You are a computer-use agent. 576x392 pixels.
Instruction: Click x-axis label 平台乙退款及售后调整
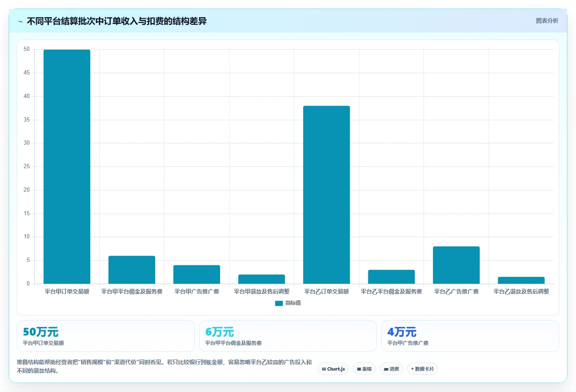coord(521,291)
